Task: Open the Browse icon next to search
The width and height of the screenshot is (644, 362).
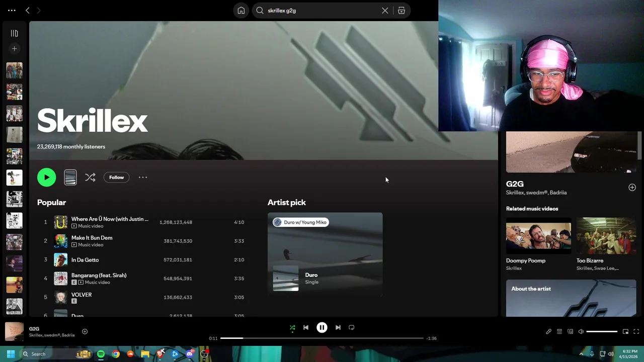Action: point(401,11)
